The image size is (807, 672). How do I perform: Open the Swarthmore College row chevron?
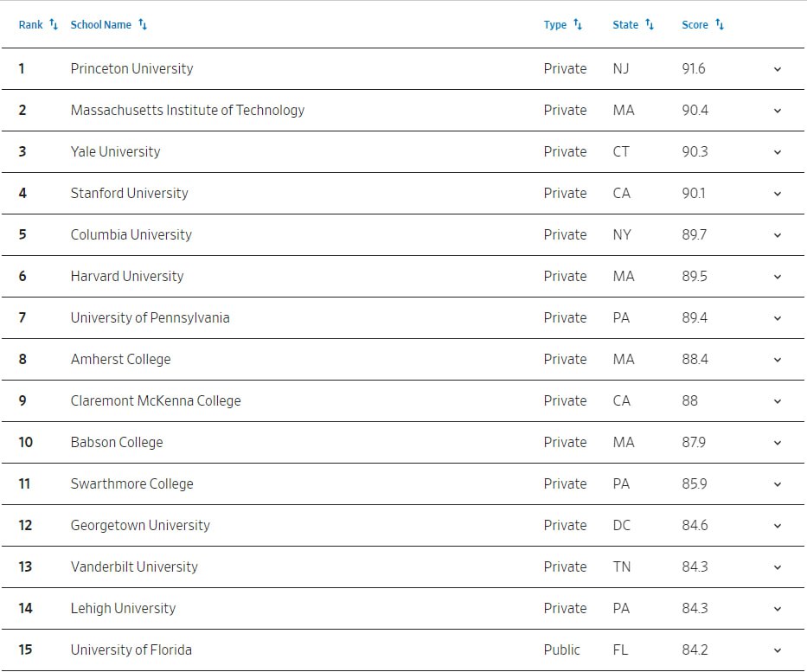(778, 484)
